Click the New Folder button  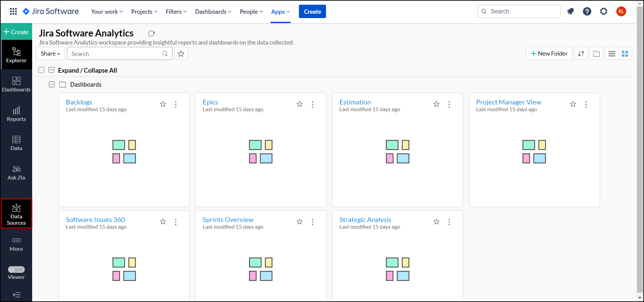[x=549, y=54]
